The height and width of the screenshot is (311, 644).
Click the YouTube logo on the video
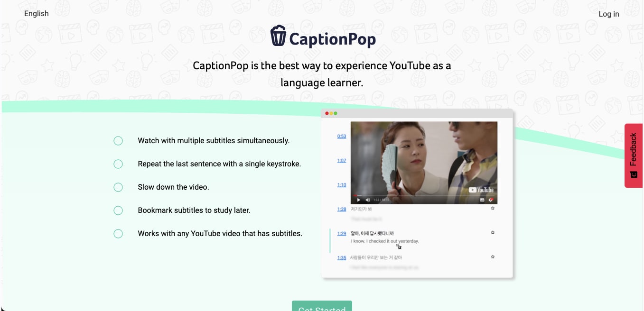click(481, 190)
